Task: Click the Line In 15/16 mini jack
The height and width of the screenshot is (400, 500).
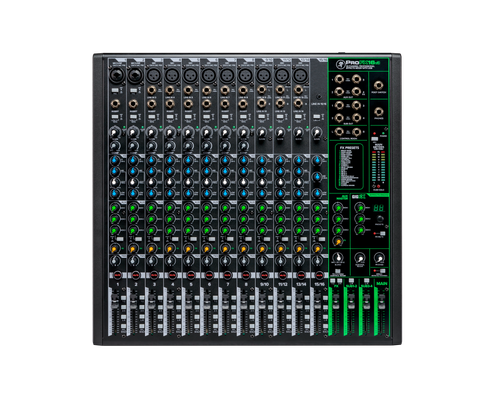Action: point(319,97)
